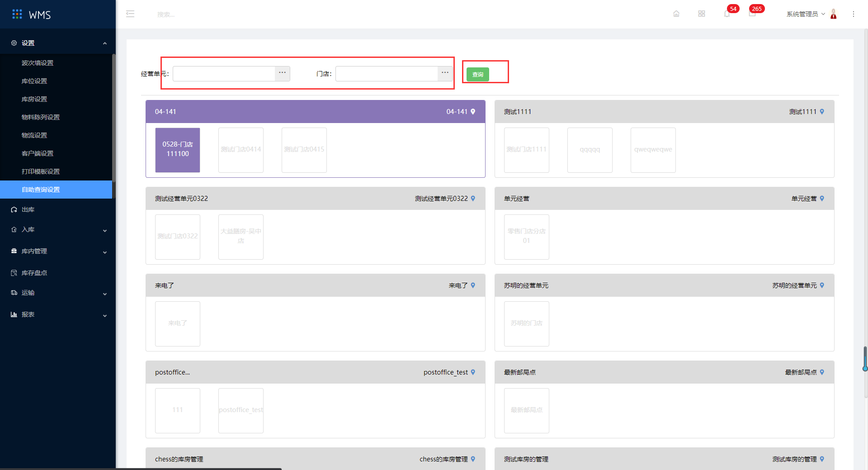This screenshot has width=868, height=470.
Task: Select 自助查询设置 menu item
Action: (x=56, y=190)
